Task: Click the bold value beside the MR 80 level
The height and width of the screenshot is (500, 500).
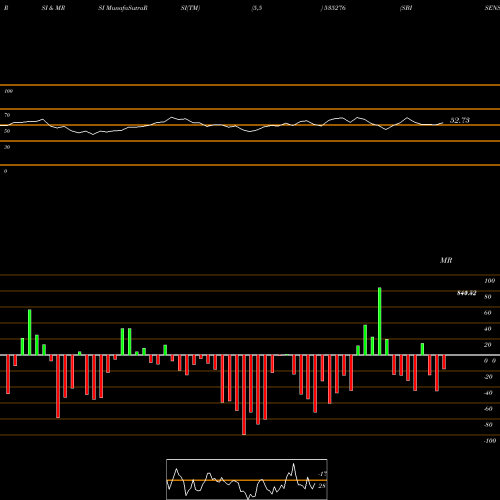Action: point(466,293)
